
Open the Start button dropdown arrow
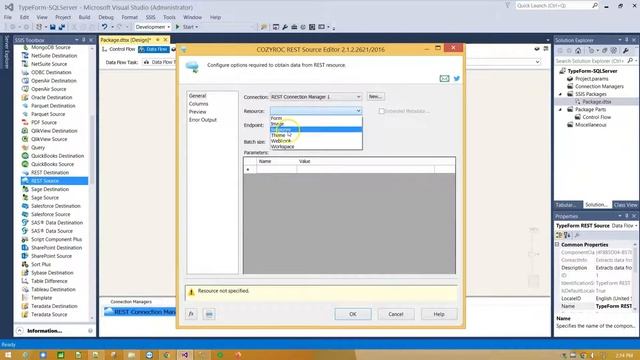[197, 27]
